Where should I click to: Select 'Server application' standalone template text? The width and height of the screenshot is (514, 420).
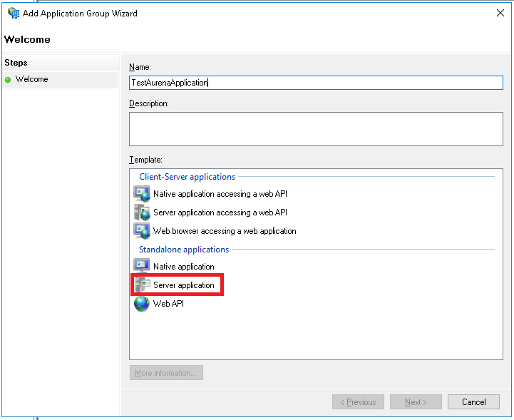(x=183, y=285)
